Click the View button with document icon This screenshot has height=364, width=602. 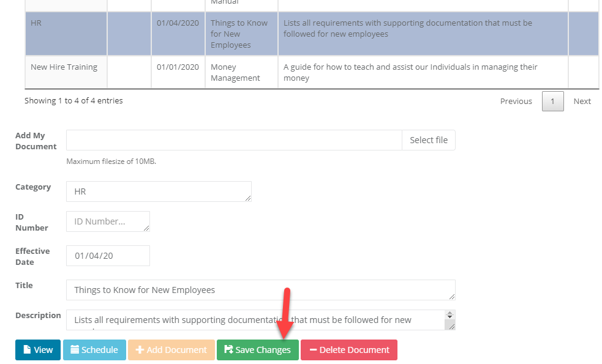[x=38, y=350]
